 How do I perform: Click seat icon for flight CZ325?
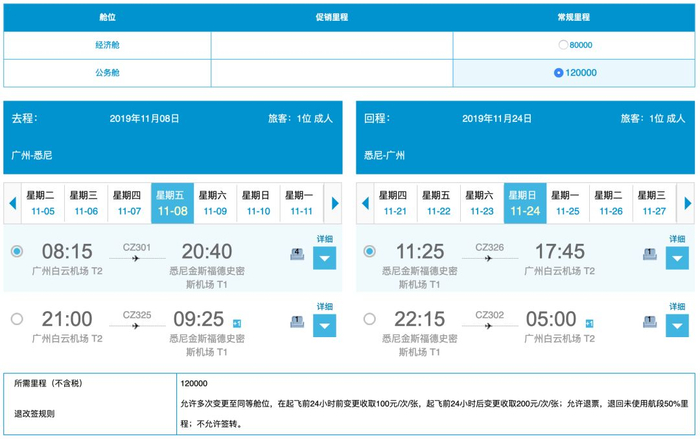point(297,322)
